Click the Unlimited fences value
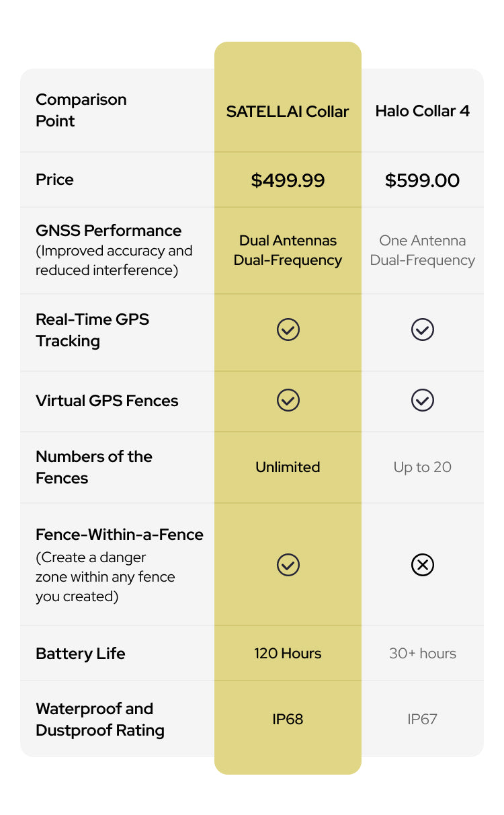Screen dimensions: 504x815 click(288, 467)
